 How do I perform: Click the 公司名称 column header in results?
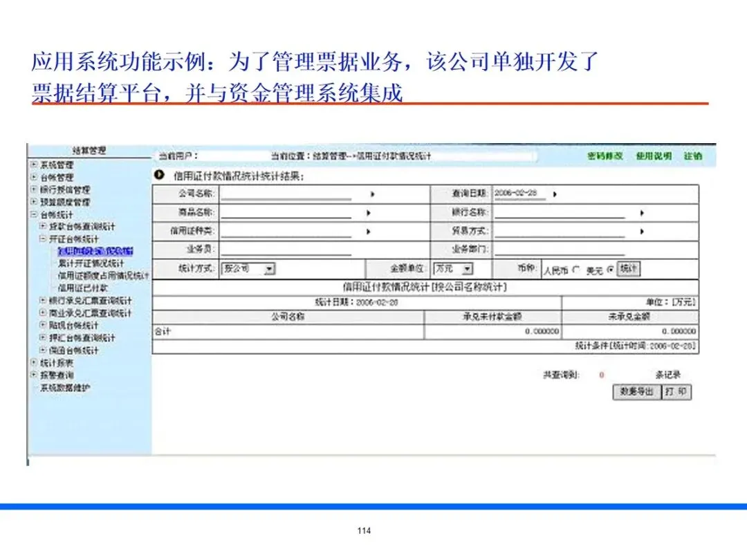coord(288,317)
